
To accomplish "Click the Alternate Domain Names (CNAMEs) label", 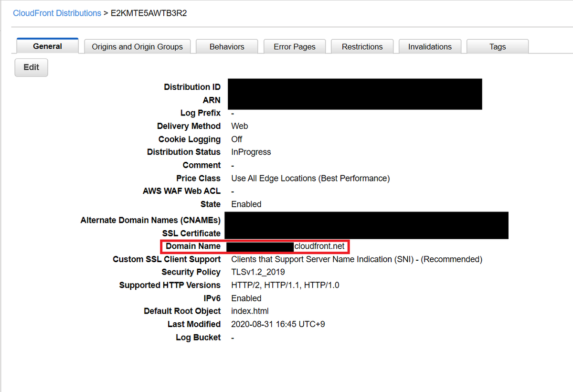I will click(x=150, y=220).
